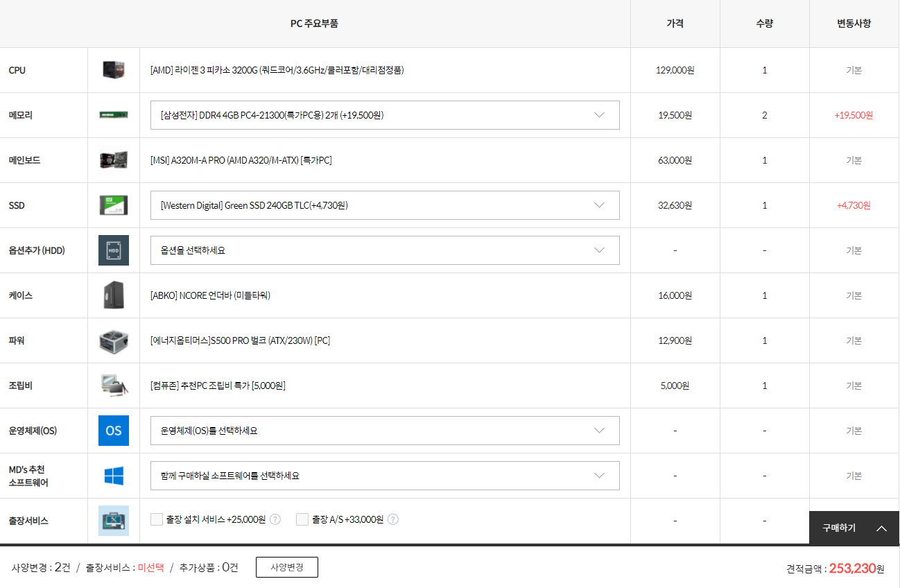Screen dimensions: 900x588
Task: Click the 16,000원 case price
Action: click(675, 295)
